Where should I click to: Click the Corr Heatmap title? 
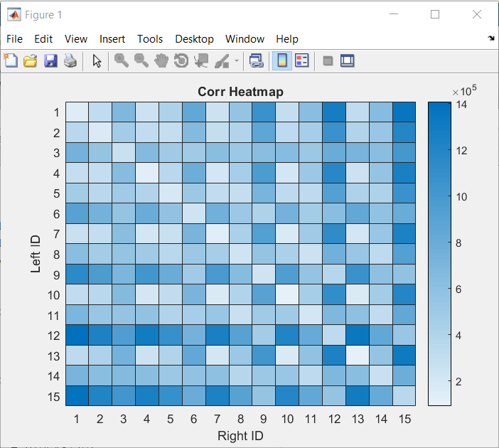point(240,92)
